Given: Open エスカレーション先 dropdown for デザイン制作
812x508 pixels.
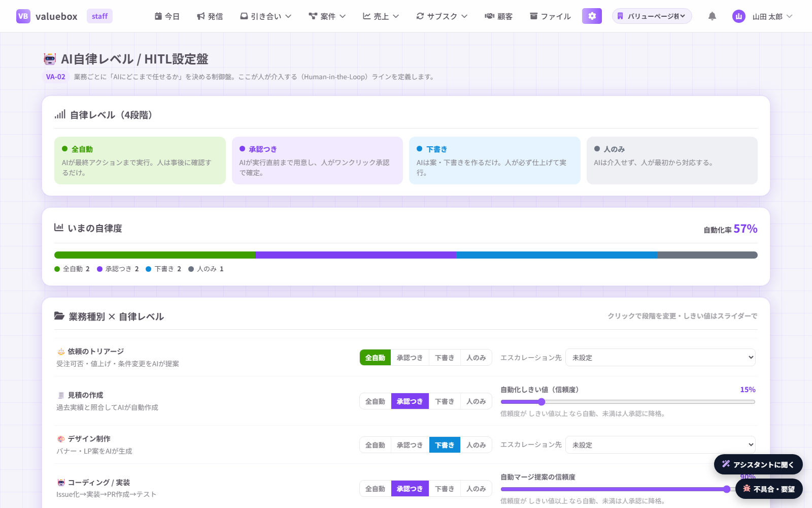Looking at the screenshot, I should (660, 445).
